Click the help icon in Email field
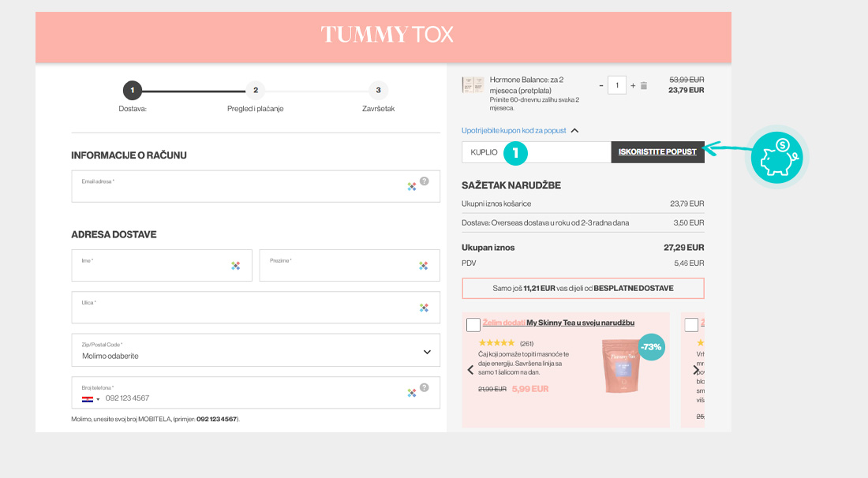The height and width of the screenshot is (478, 868). click(424, 181)
